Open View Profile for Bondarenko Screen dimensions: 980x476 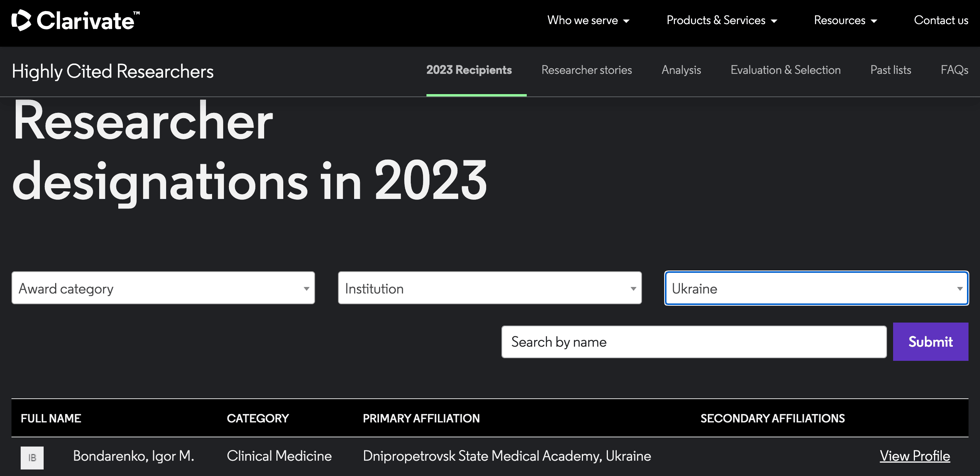tap(915, 456)
